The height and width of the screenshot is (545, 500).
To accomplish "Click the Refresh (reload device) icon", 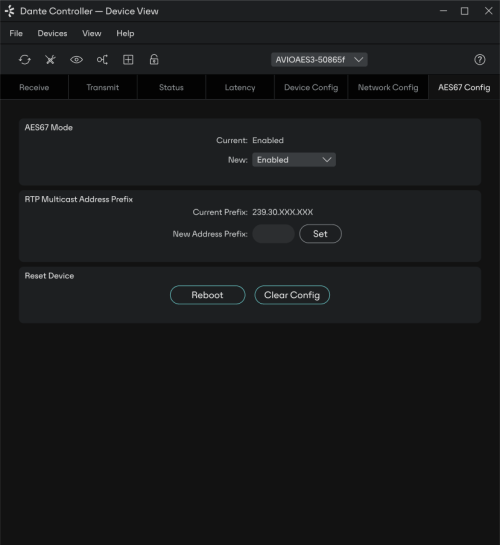I will 25,60.
